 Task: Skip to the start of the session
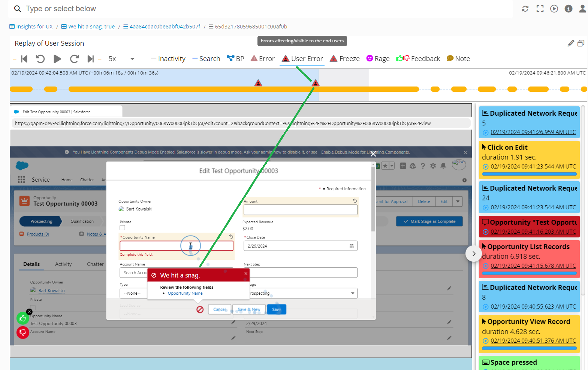coord(24,59)
